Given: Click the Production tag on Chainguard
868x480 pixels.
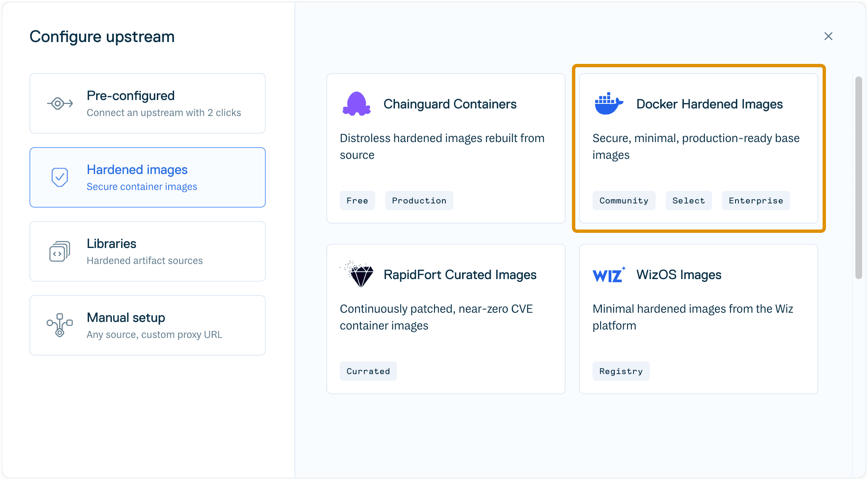Looking at the screenshot, I should (x=419, y=200).
